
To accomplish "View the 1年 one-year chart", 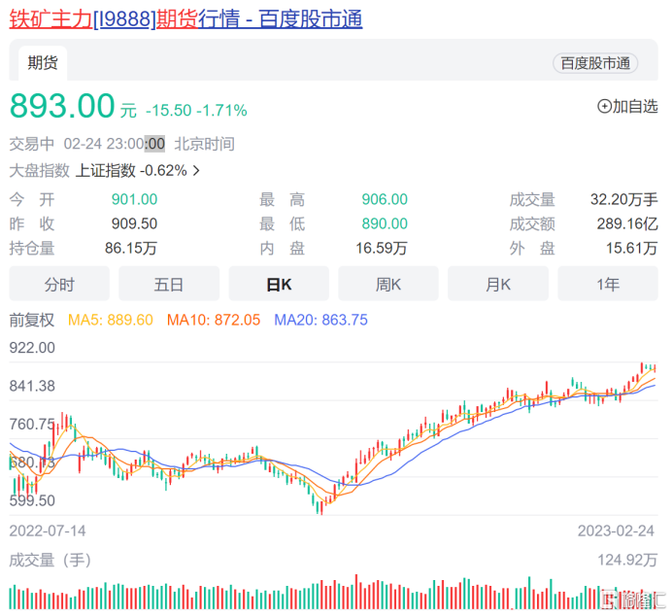I will point(608,285).
